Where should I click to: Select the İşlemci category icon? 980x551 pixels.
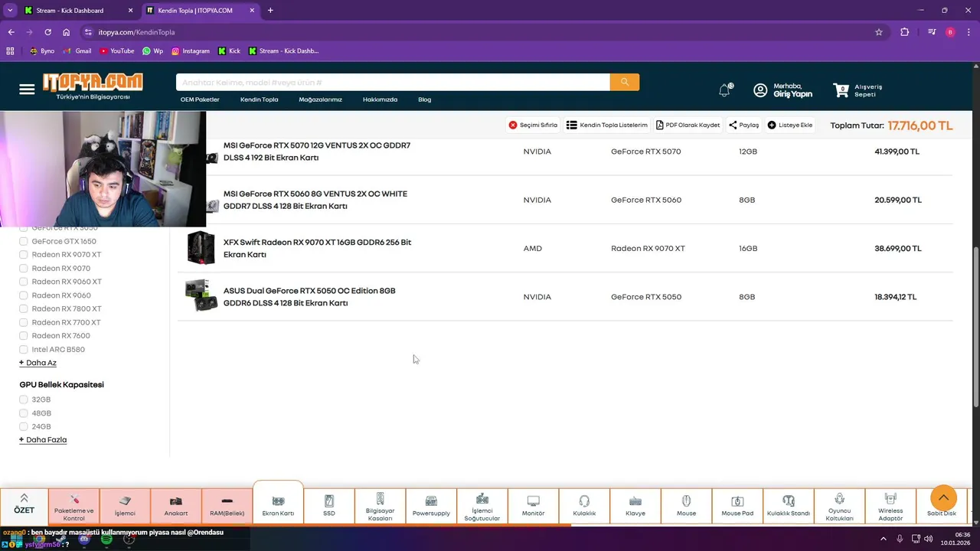(x=125, y=506)
